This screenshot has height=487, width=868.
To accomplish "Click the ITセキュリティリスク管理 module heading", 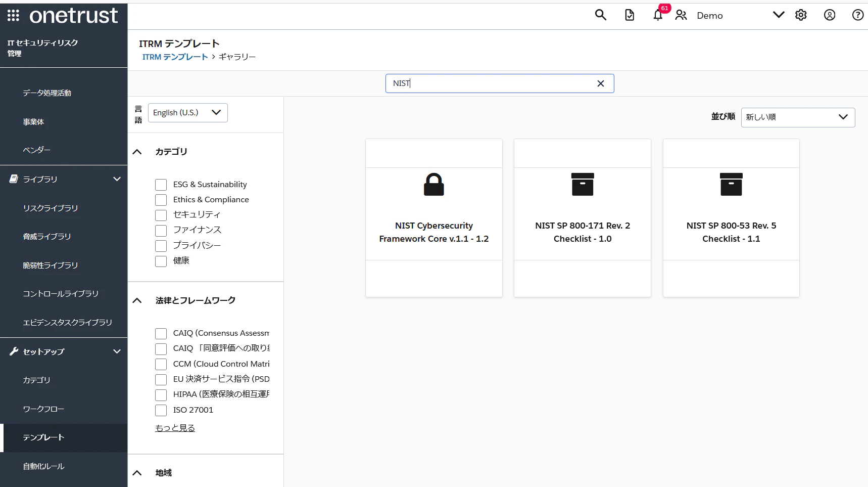I will click(42, 48).
